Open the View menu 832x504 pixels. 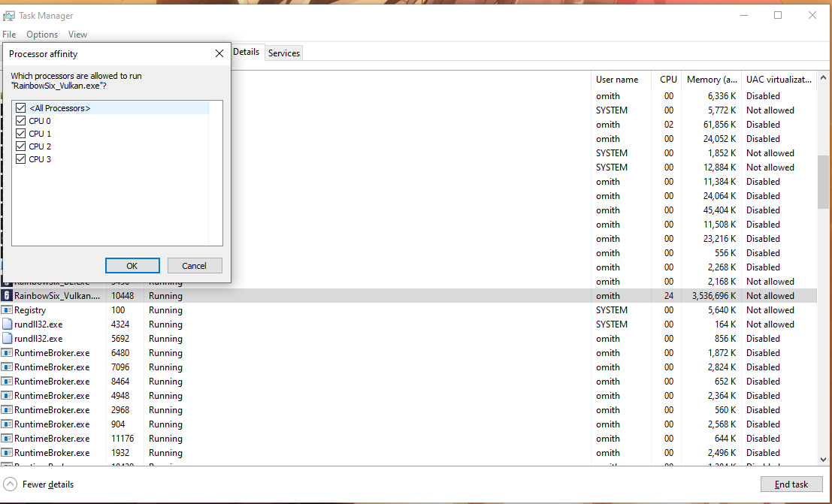pos(77,35)
